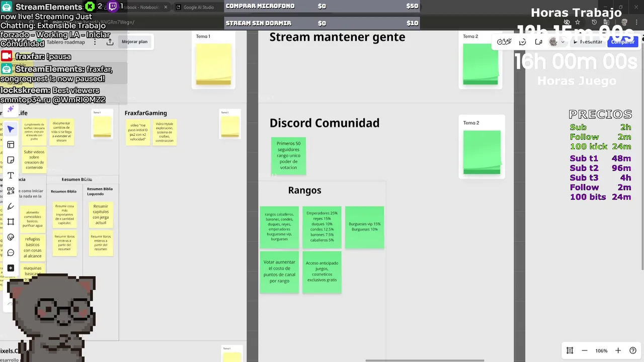644x362 pixels.
Task: Click the Resumen Biblia Loquendo column header
Action: [x=100, y=191]
